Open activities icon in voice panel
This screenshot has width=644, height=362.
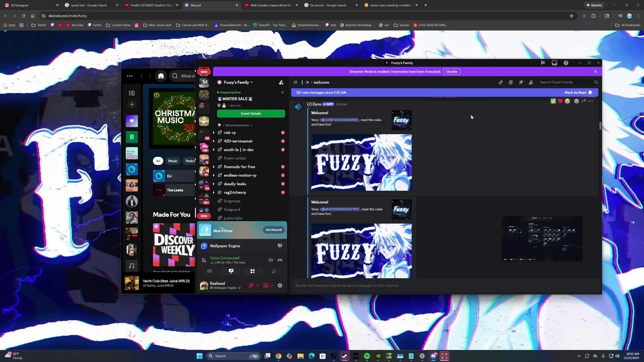coord(253,271)
